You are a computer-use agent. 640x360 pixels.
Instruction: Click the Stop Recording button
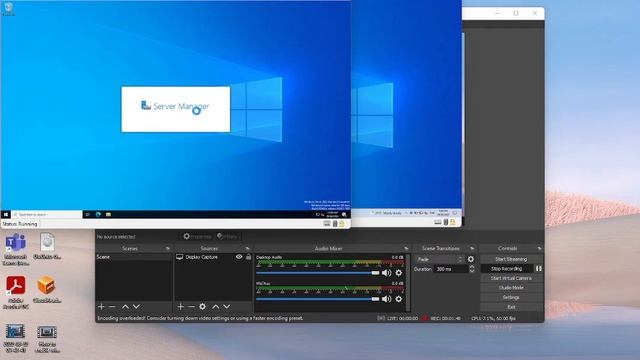[507, 269]
